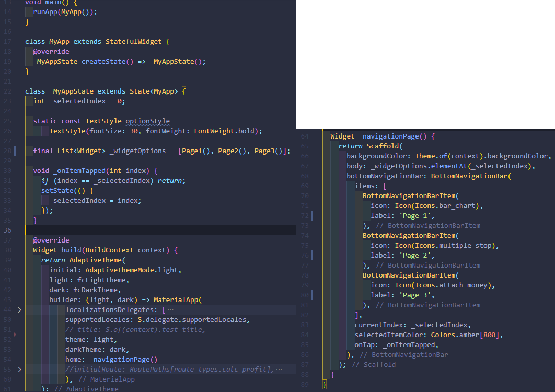Click elementAt(_selectedIndex) call
555x392 pixels.
tap(480, 166)
